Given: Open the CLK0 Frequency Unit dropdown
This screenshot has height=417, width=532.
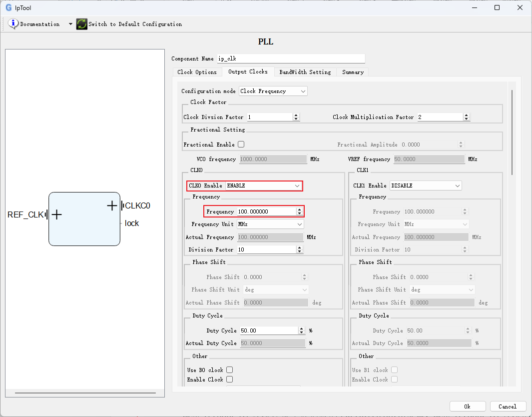Looking at the screenshot, I should tap(270, 224).
